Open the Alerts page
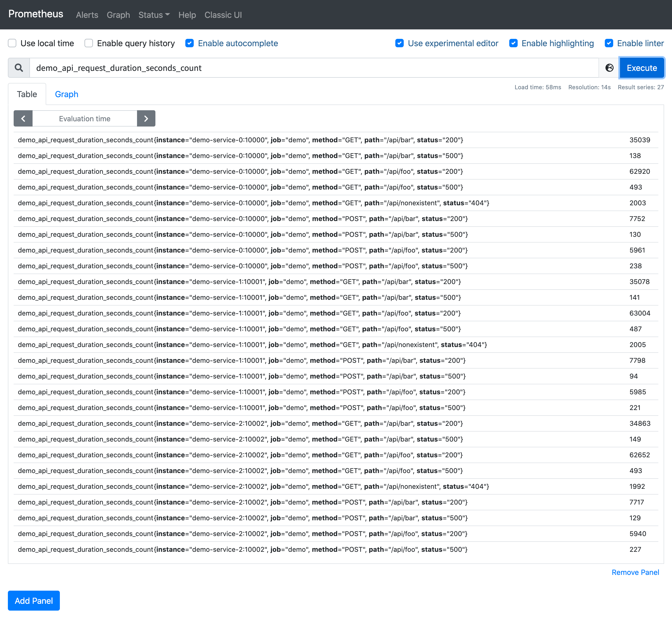672x619 pixels. point(87,15)
